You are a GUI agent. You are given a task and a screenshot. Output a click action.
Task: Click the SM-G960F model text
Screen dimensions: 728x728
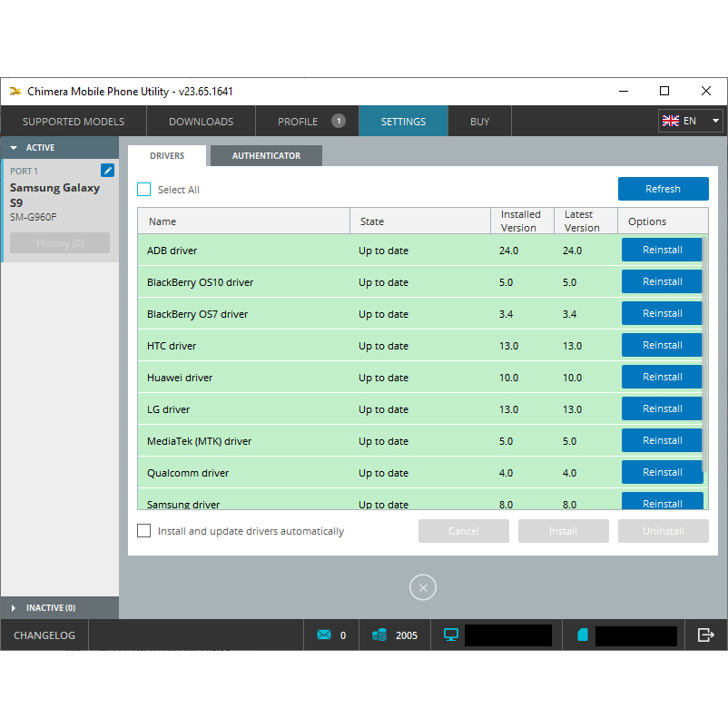[x=34, y=217]
